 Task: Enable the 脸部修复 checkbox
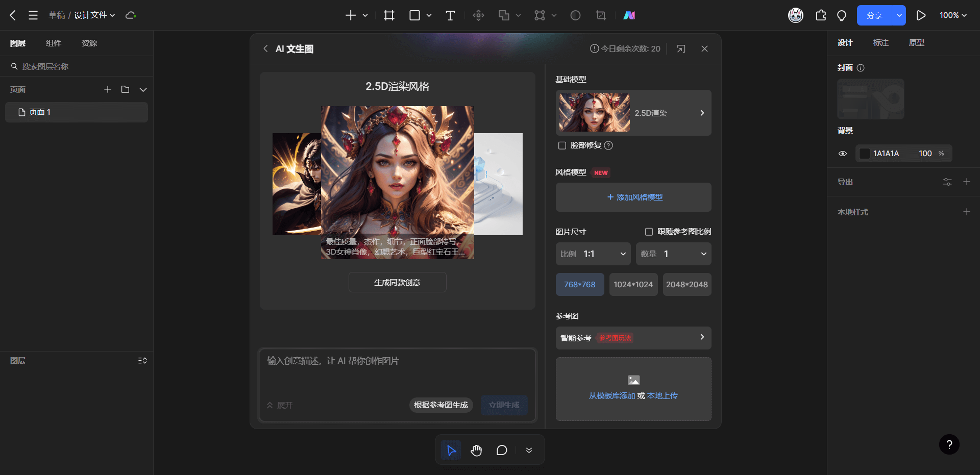pos(562,145)
